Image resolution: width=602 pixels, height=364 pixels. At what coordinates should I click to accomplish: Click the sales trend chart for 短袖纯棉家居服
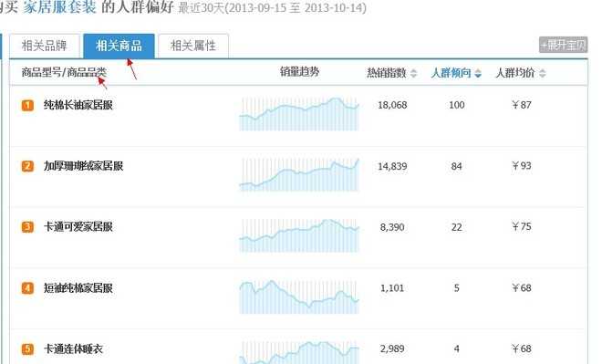[x=299, y=296]
